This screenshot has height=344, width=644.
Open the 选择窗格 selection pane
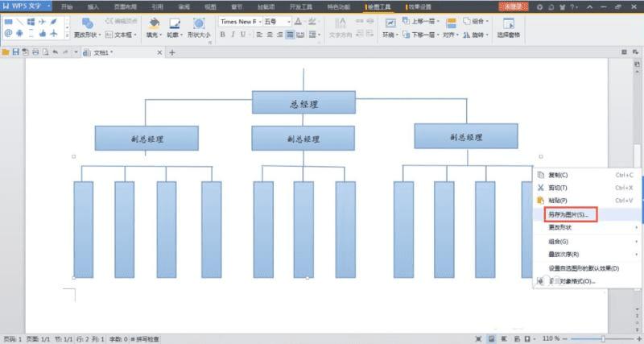(509, 28)
